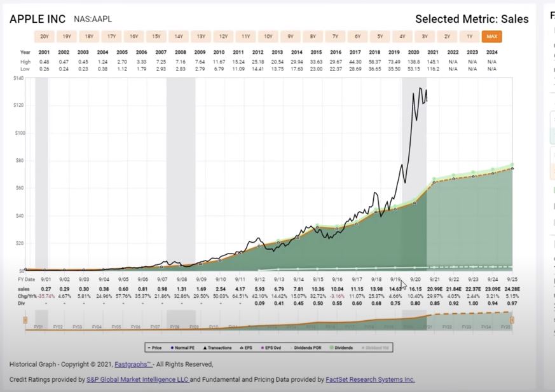Open FactSet Research Systems Inc. link

coord(370,380)
